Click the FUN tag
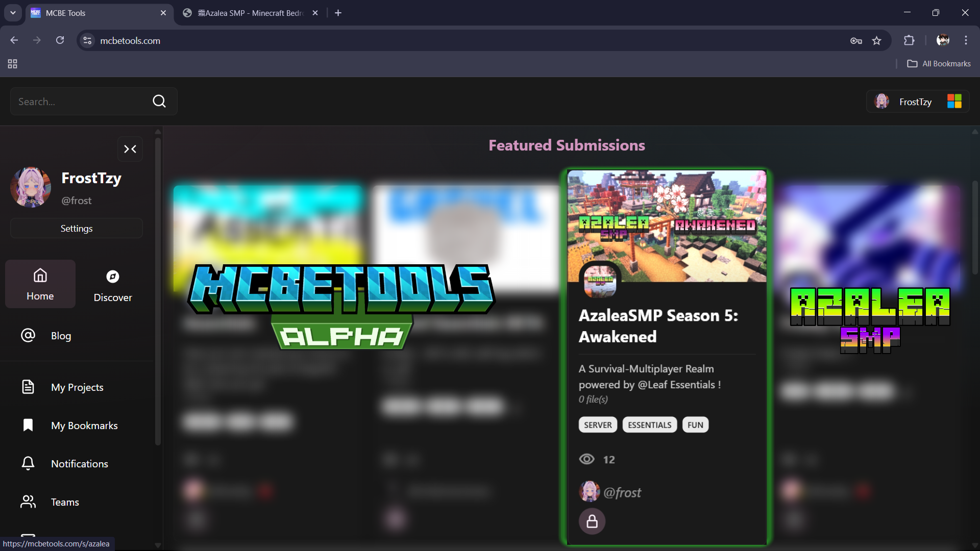Image resolution: width=980 pixels, height=551 pixels. point(695,425)
